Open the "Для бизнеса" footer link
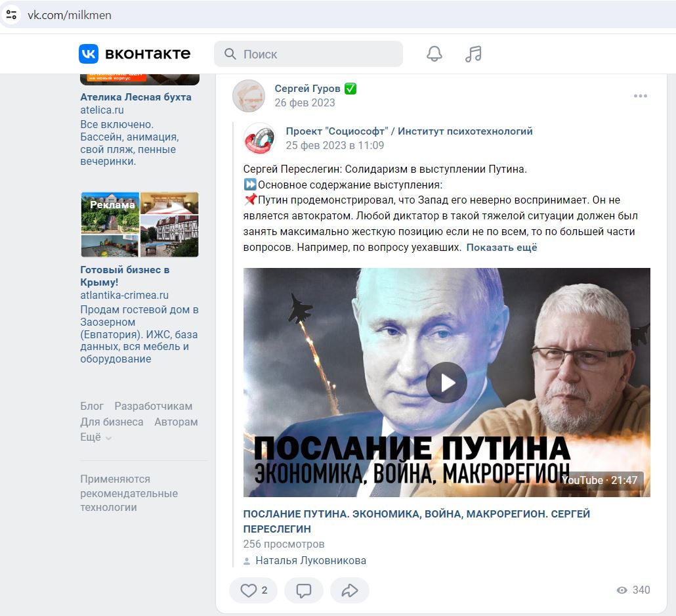676x616 pixels. click(x=112, y=422)
